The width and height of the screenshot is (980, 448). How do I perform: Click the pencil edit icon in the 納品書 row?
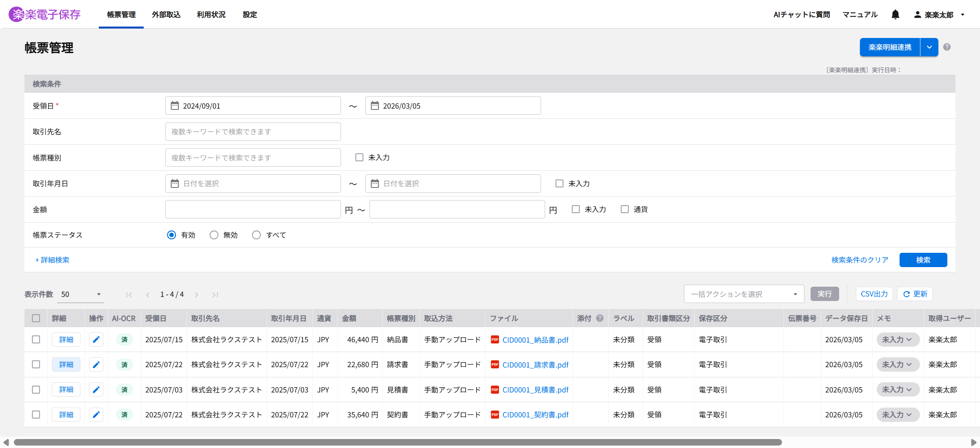[x=96, y=339]
